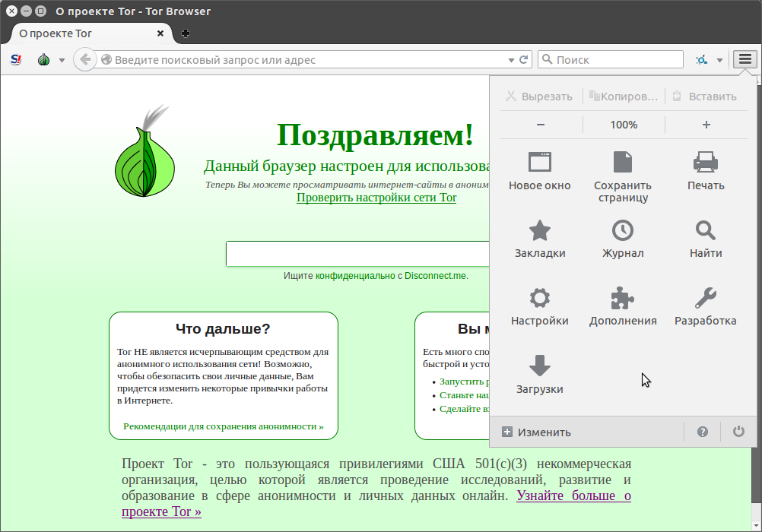Click Cut (Вырезать) in menu
Image resolution: width=762 pixels, height=532 pixels.
(539, 97)
